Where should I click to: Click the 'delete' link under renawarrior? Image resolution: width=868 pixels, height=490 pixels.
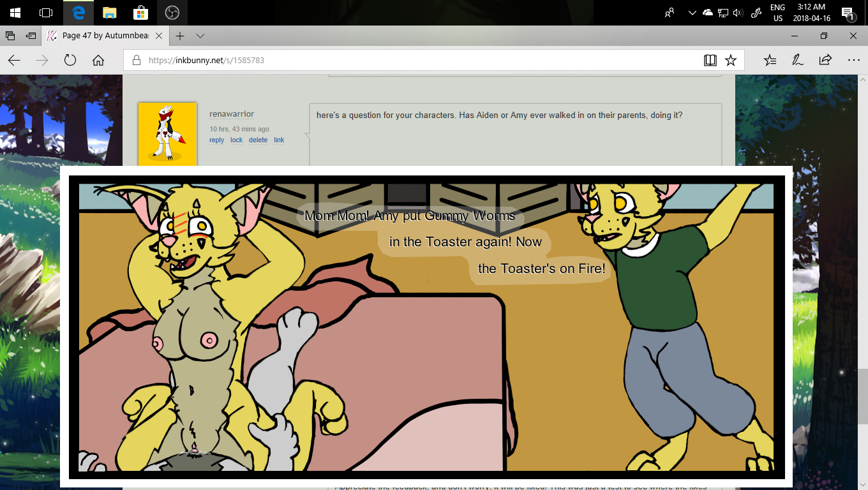[258, 140]
